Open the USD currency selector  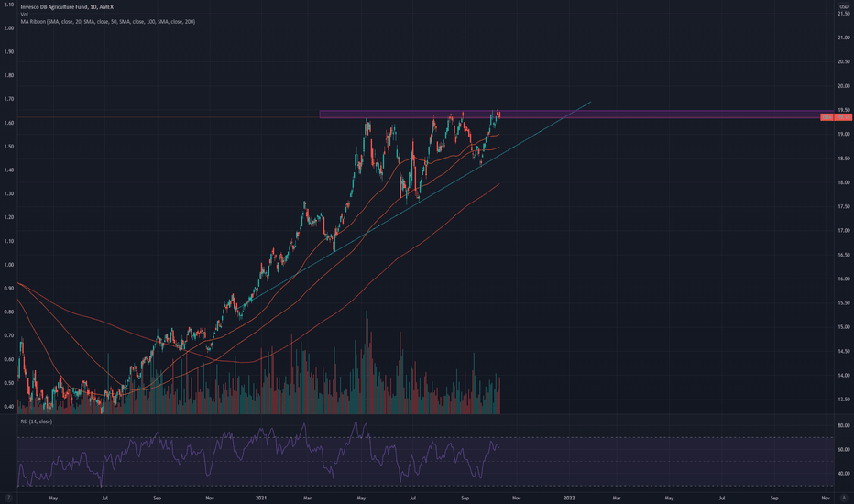[x=844, y=6]
